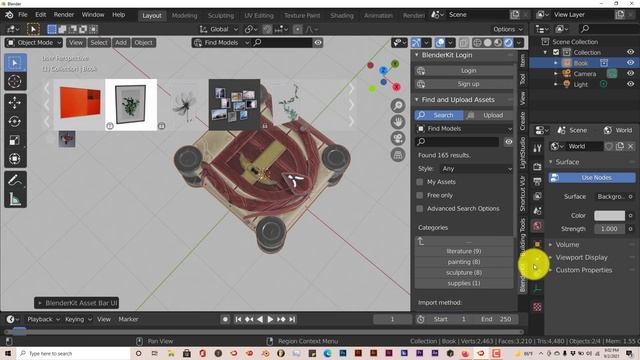Click the Strength 1.000 field
The image size is (640, 360).
(x=609, y=229)
